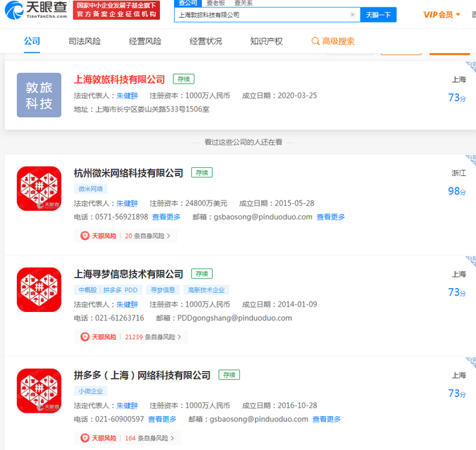Click the 存续 status tag of 上海寻梦信息
Screen dimensions: 476x450
pos(202,274)
